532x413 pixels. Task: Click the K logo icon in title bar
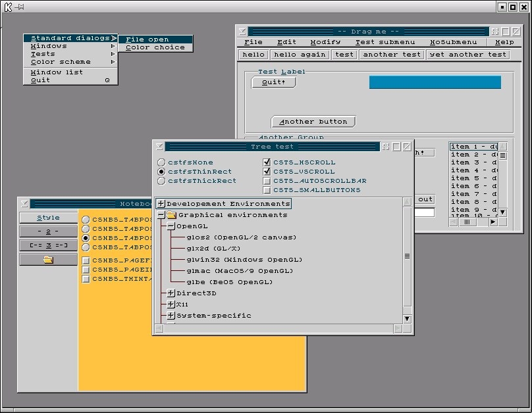point(7,7)
